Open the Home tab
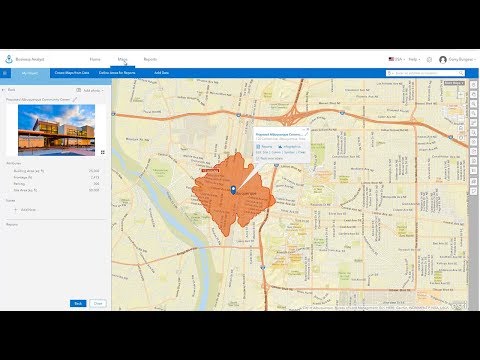 [x=95, y=59]
